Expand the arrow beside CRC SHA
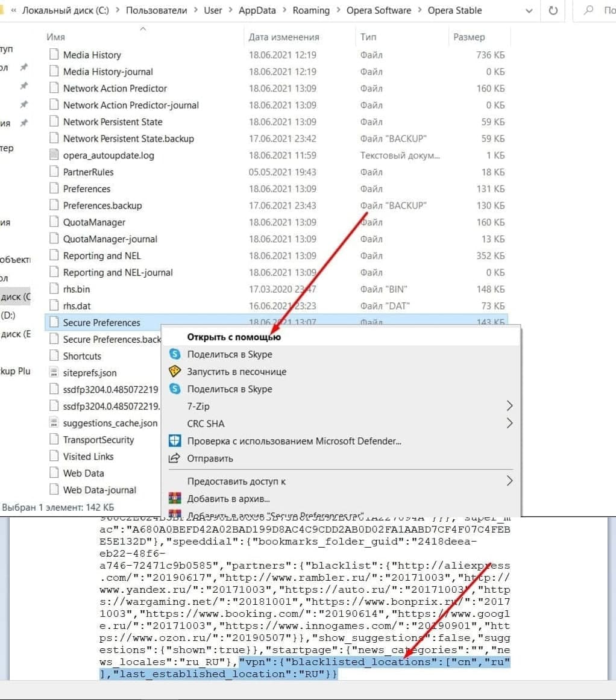 click(510, 423)
